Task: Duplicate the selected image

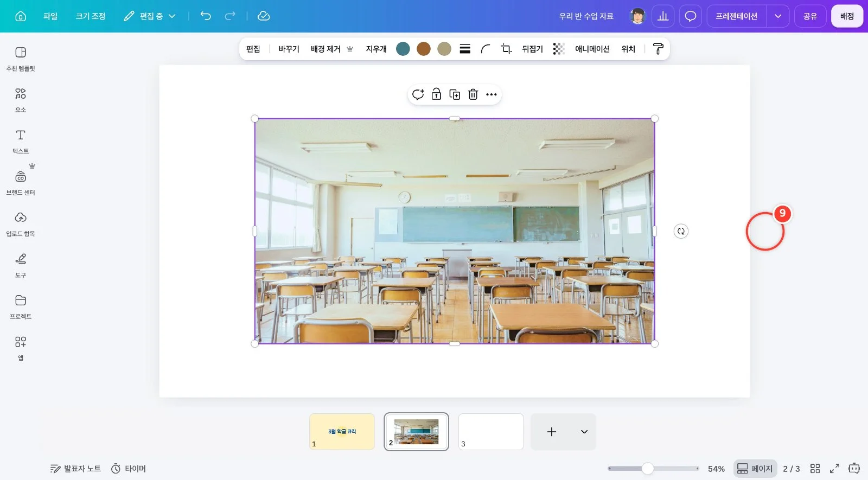Action: coord(455,94)
